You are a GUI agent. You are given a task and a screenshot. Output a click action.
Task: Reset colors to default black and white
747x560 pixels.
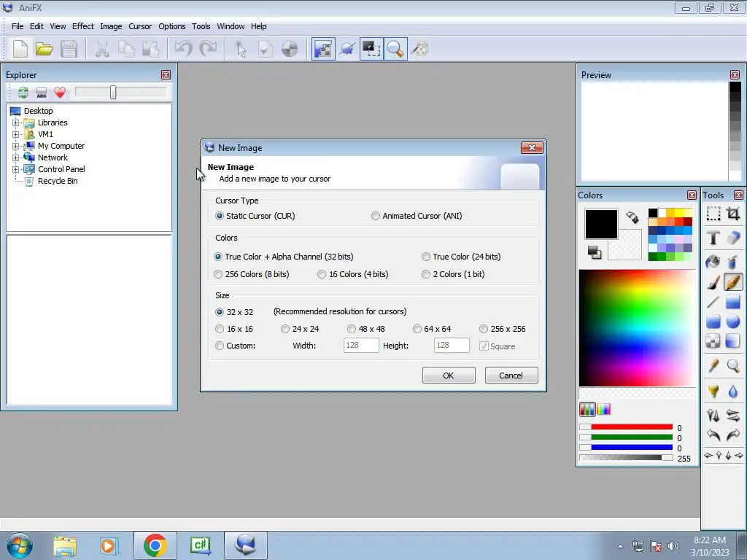(594, 252)
